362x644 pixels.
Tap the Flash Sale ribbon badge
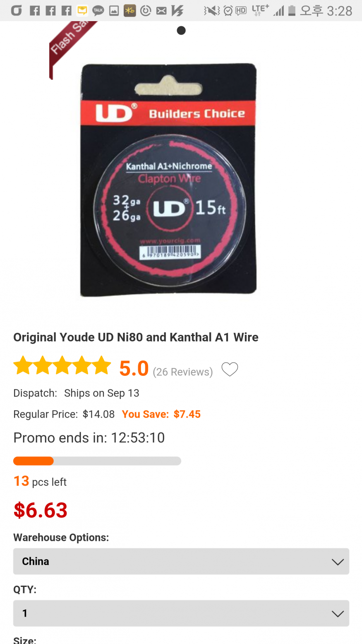point(71,43)
